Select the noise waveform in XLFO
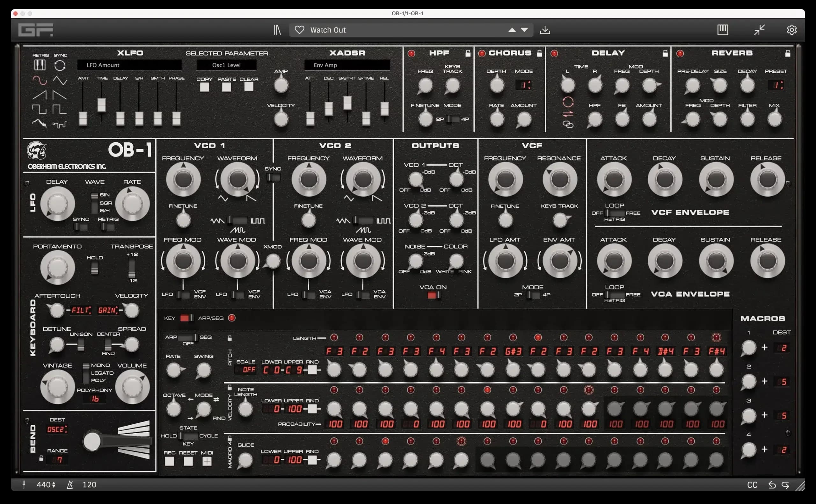The height and width of the screenshot is (504, 816). pyautogui.click(x=39, y=123)
